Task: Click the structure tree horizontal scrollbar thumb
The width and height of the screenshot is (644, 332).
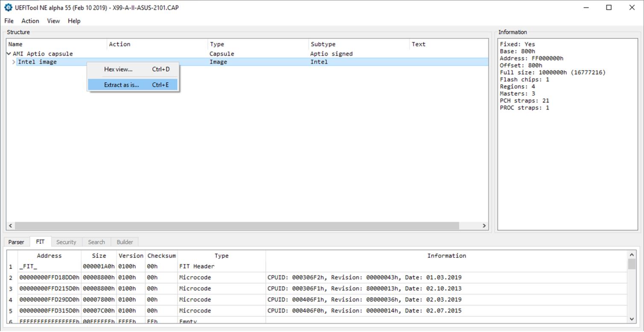Action: coord(237,226)
